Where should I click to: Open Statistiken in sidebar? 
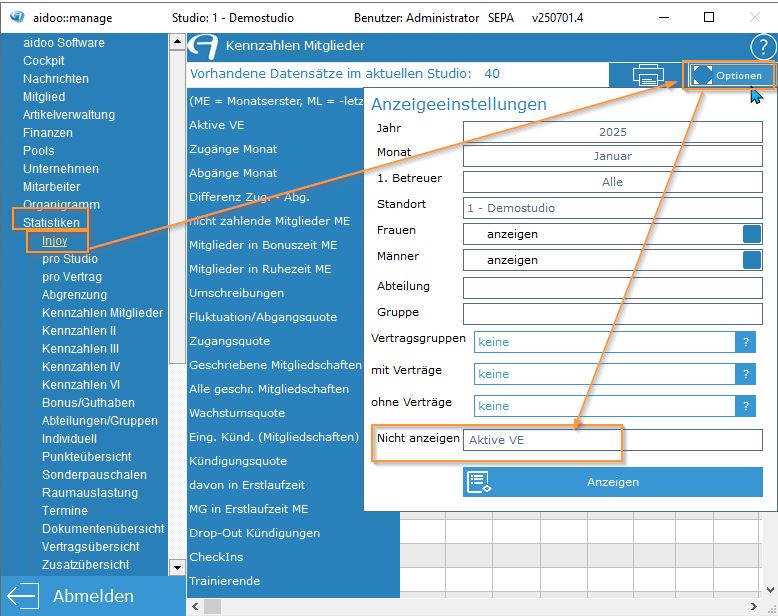click(x=51, y=222)
